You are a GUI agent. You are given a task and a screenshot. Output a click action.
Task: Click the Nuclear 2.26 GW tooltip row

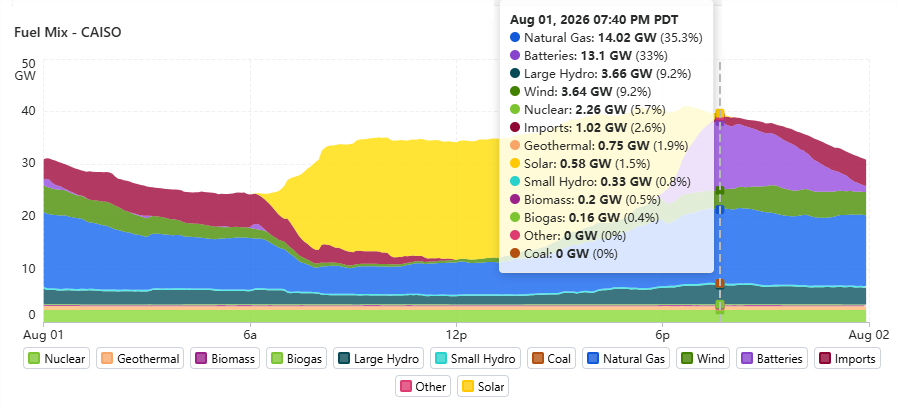click(x=586, y=109)
